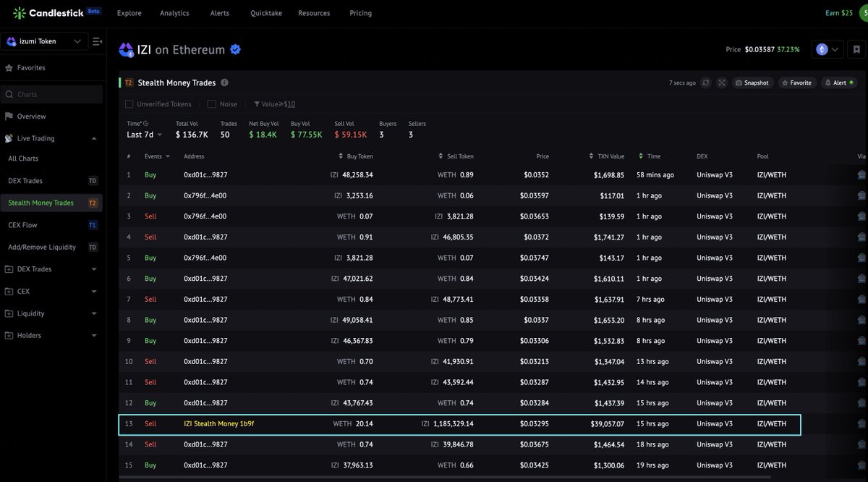Select CEX Flow in the sidebar
Screen dimensions: 868x482
click(51, 225)
